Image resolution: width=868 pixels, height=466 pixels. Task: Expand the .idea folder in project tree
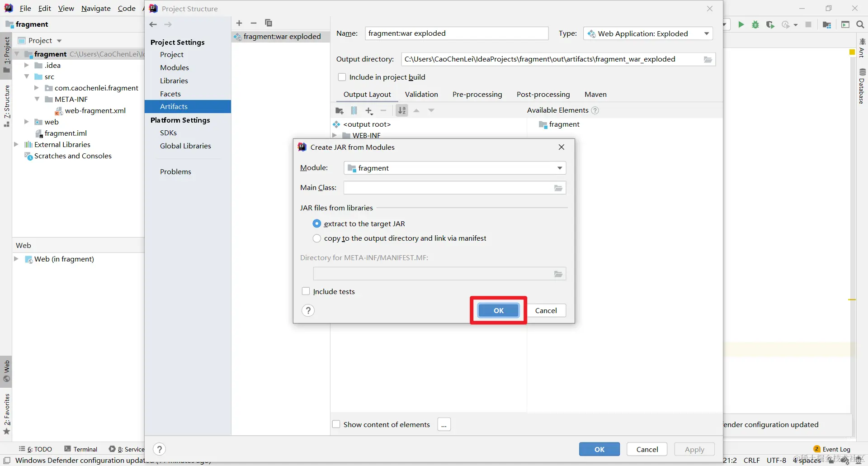(x=27, y=65)
